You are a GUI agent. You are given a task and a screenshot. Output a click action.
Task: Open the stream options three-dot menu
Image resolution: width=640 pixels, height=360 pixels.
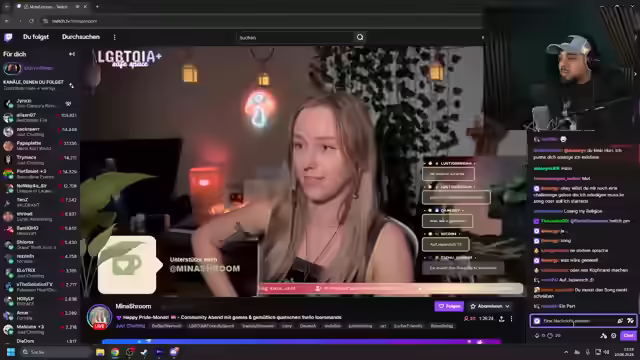511,318
